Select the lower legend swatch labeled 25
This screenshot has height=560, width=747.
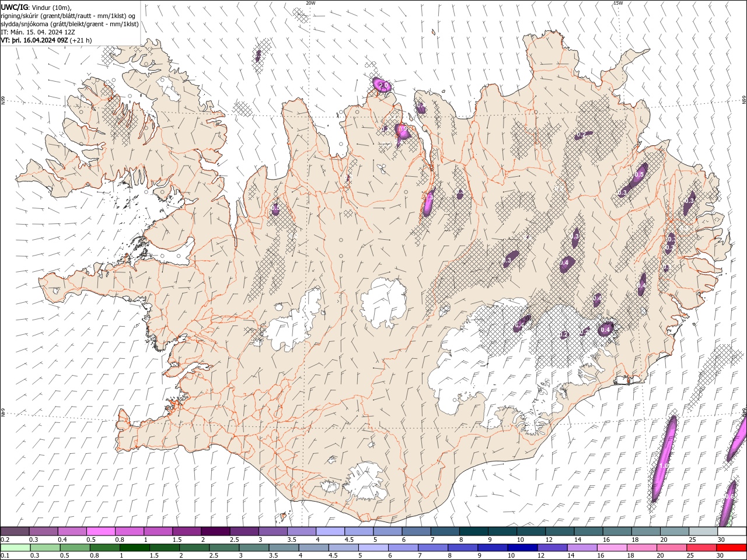pyautogui.click(x=701, y=548)
